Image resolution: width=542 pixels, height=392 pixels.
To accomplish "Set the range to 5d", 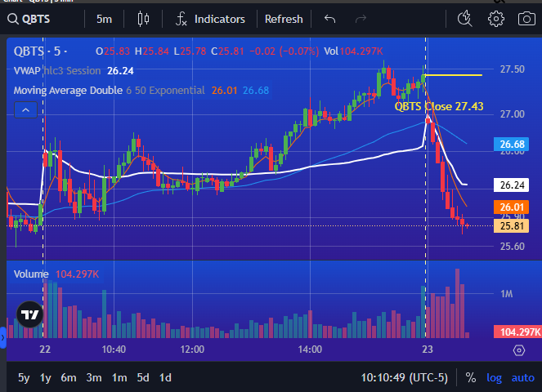I will (x=143, y=378).
